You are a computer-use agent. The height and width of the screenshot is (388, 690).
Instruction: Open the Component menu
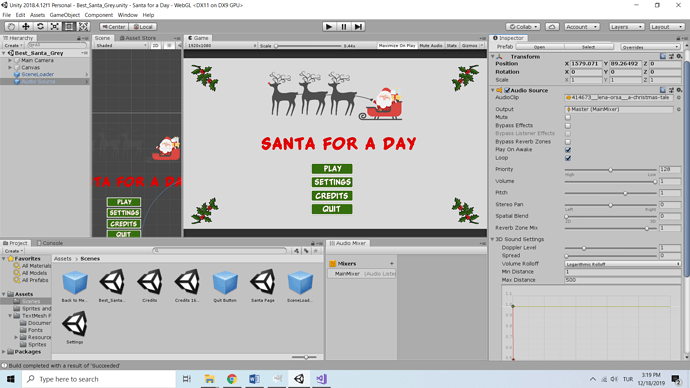pos(99,15)
